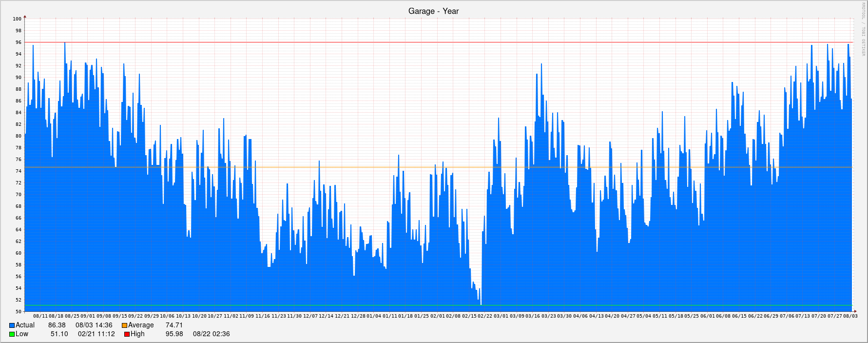The height and width of the screenshot is (343, 868).
Task: Click the 'Actual' legend label
Action: [x=25, y=325]
